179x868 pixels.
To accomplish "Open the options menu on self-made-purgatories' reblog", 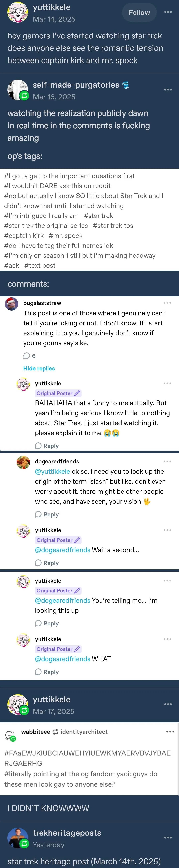I will [x=168, y=90].
